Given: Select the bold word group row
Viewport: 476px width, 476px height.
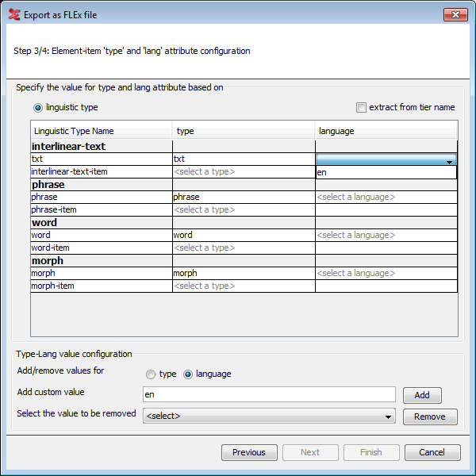Looking at the screenshot, I should 244,222.
